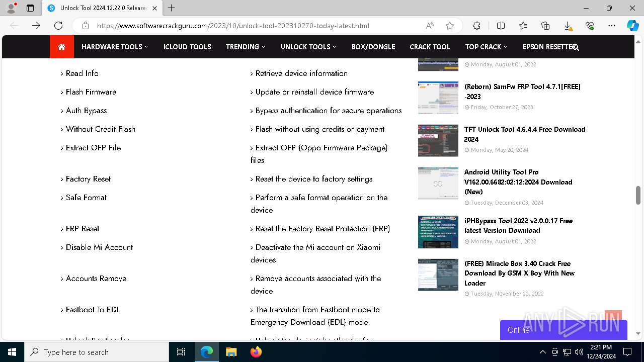Open File Explorer from taskbar
Viewport: 644px width, 362px height.
click(231, 352)
